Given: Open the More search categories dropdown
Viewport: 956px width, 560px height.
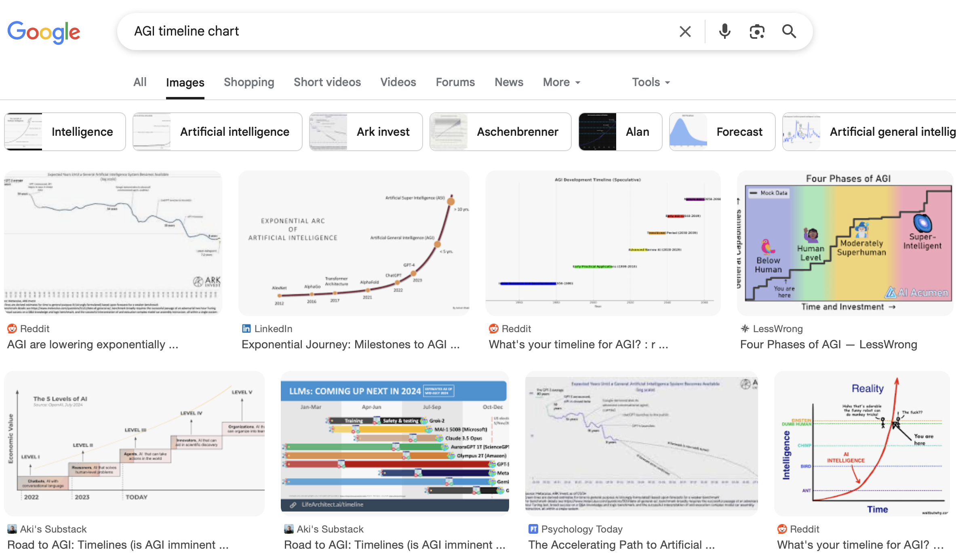Looking at the screenshot, I should click(x=561, y=82).
